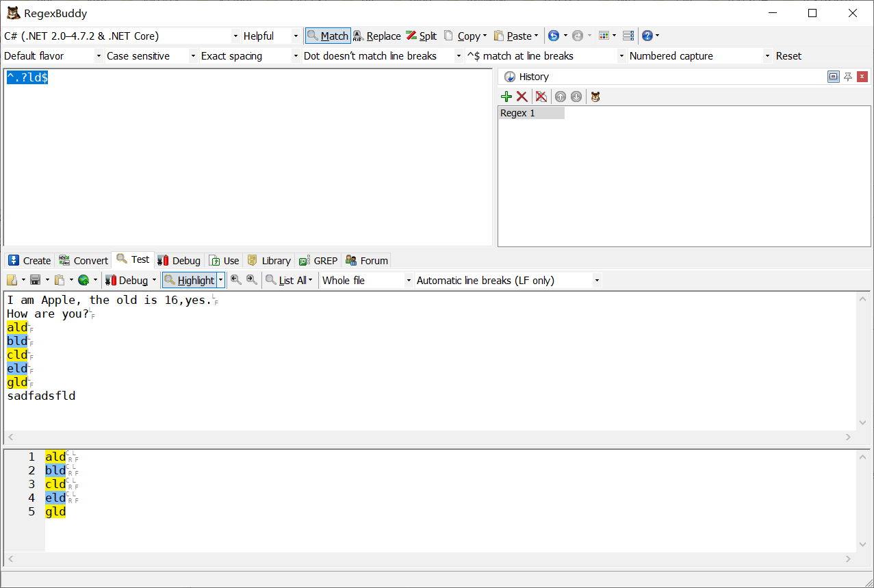Click the highlighted 'ald' line in test text
The height and width of the screenshot is (588, 874).
point(17,327)
